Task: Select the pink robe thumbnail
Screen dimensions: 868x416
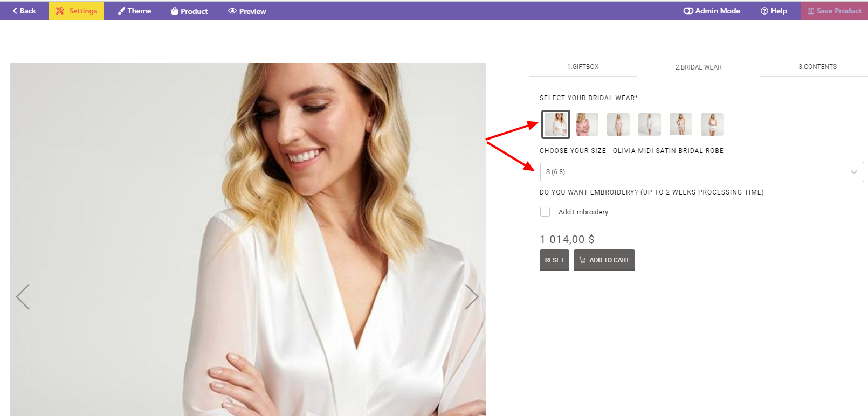Action: pyautogui.click(x=587, y=124)
